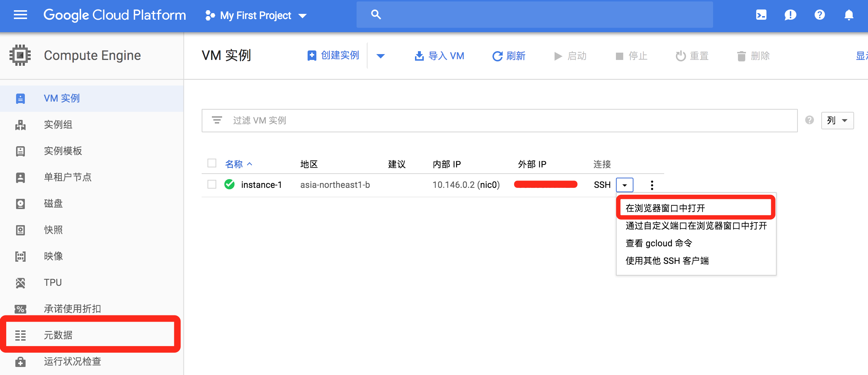868x375 pixels.
Task: Open the notifications bell
Action: point(849,15)
